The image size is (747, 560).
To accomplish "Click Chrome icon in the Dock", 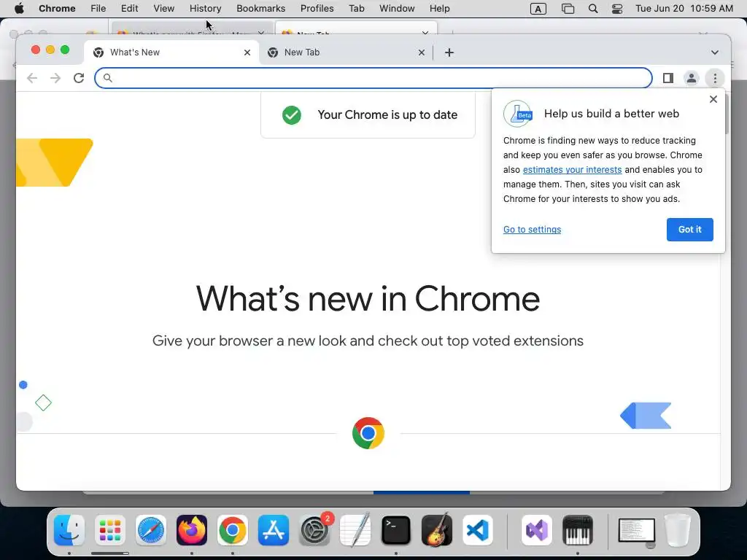I will point(233,530).
